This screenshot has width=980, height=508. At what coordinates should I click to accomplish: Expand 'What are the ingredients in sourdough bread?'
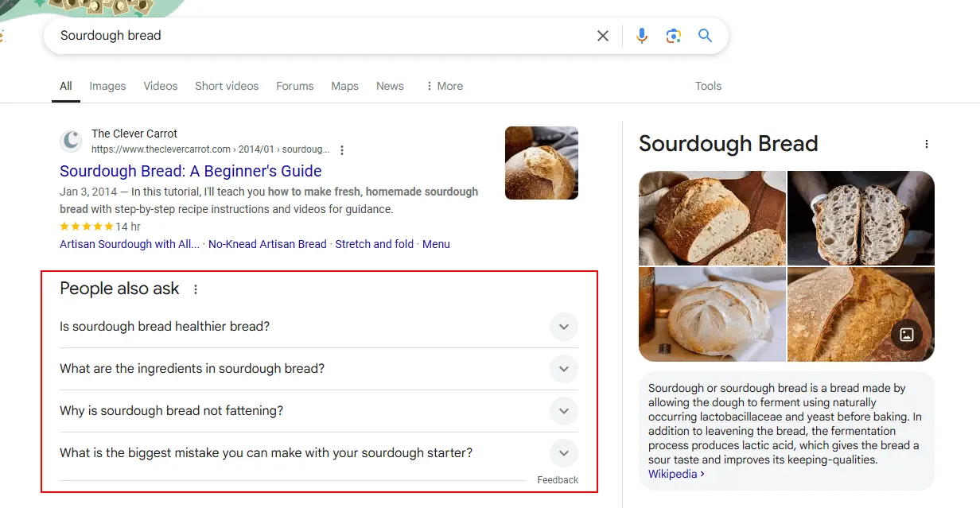(563, 369)
